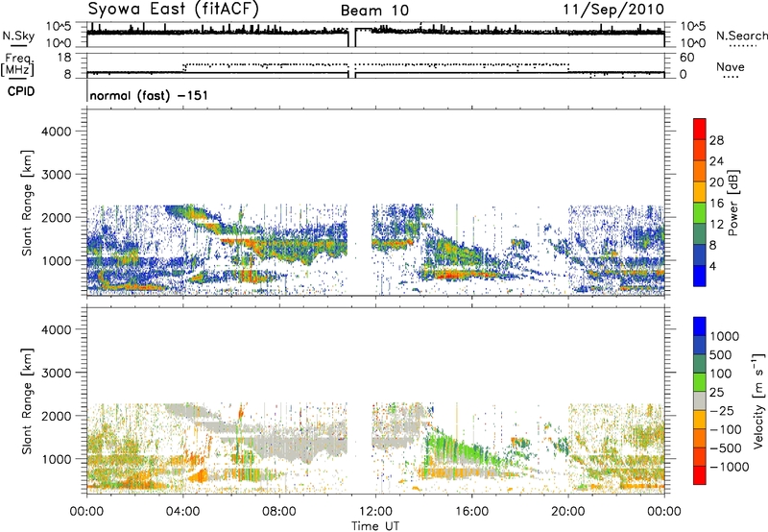Click the velocity panel "Slant Range [km]" axis label
The height and width of the screenshot is (532, 768).
pyautogui.click(x=27, y=400)
